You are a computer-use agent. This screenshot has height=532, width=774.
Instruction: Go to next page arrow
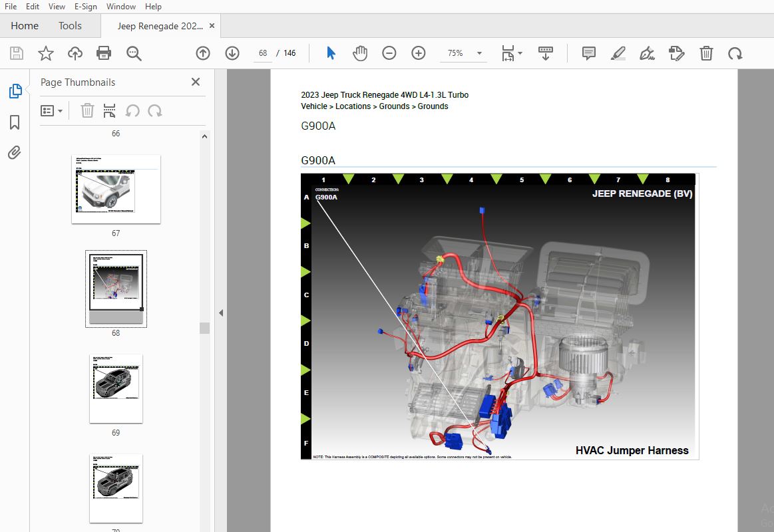pos(232,53)
